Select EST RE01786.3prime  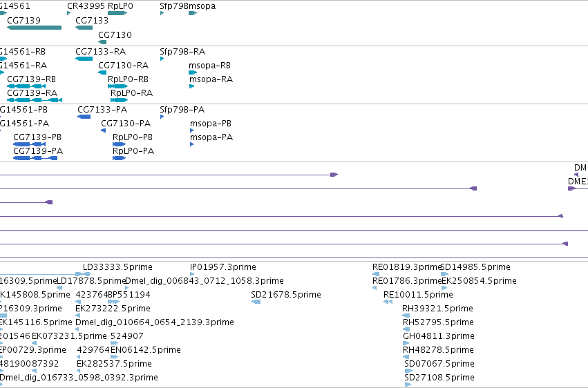[374, 288]
